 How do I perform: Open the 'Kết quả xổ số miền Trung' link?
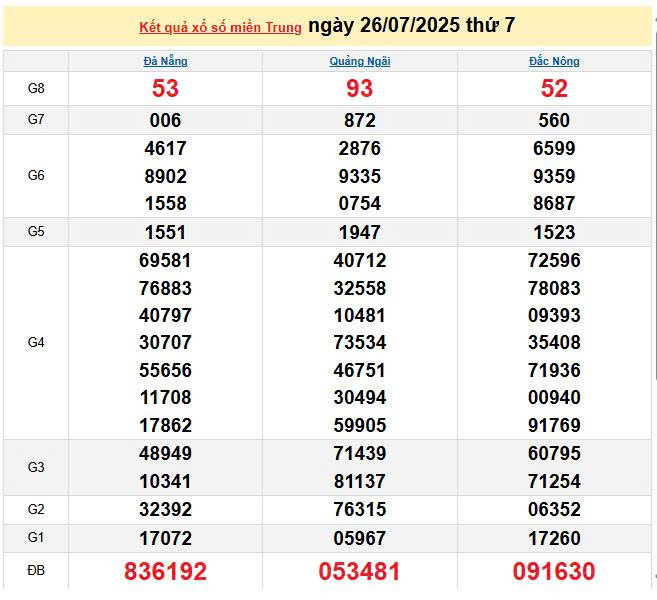tap(220, 28)
